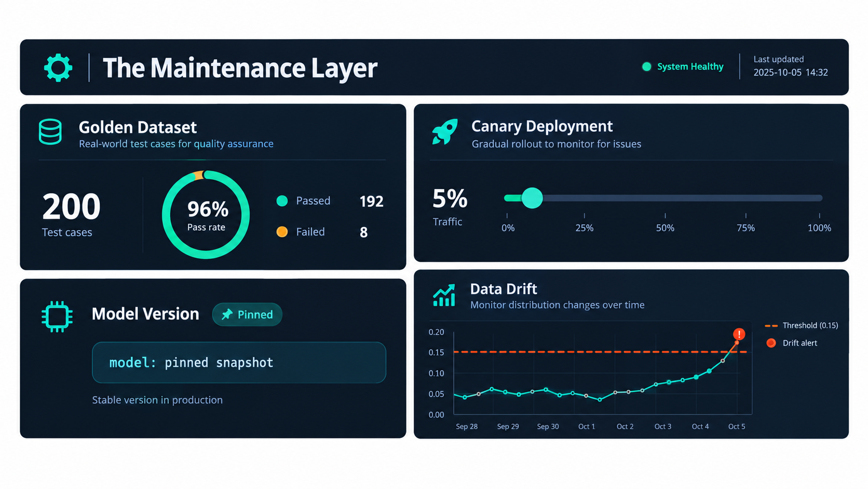This screenshot has width=868, height=489.
Task: Click the Canary Deployment rocket icon
Action: (x=445, y=131)
